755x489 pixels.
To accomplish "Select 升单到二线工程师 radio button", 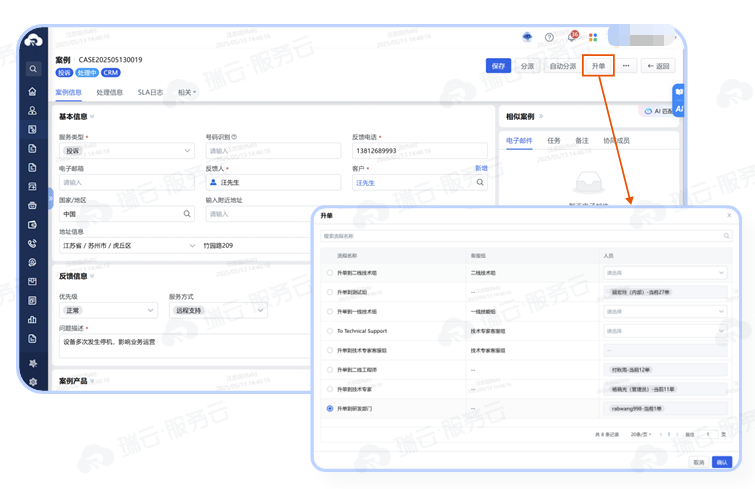I will (330, 370).
